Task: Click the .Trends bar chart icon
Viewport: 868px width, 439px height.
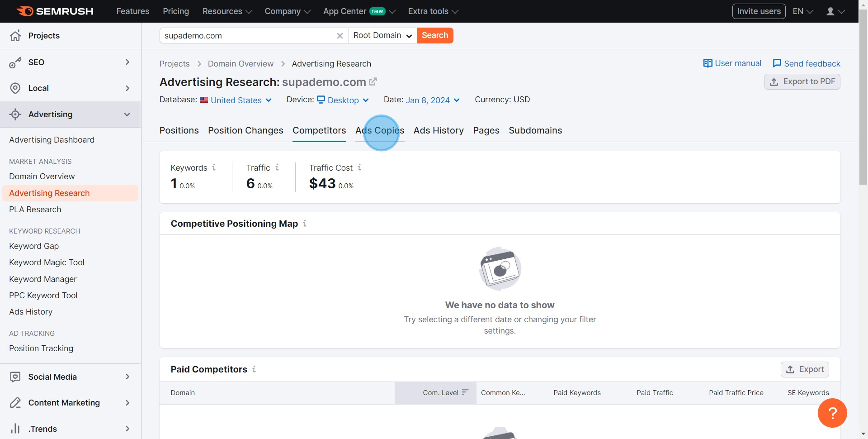Action: click(x=15, y=429)
